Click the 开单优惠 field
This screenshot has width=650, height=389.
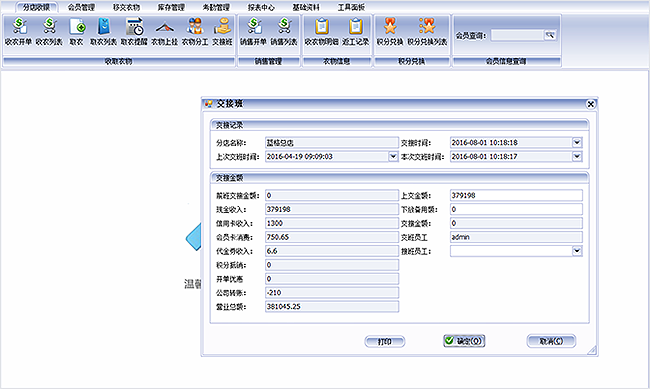[332, 279]
